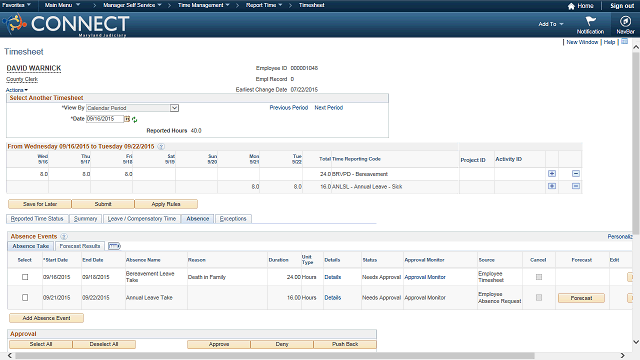Select the Annual Leave Take checkbox
640x360 pixels.
25,298
